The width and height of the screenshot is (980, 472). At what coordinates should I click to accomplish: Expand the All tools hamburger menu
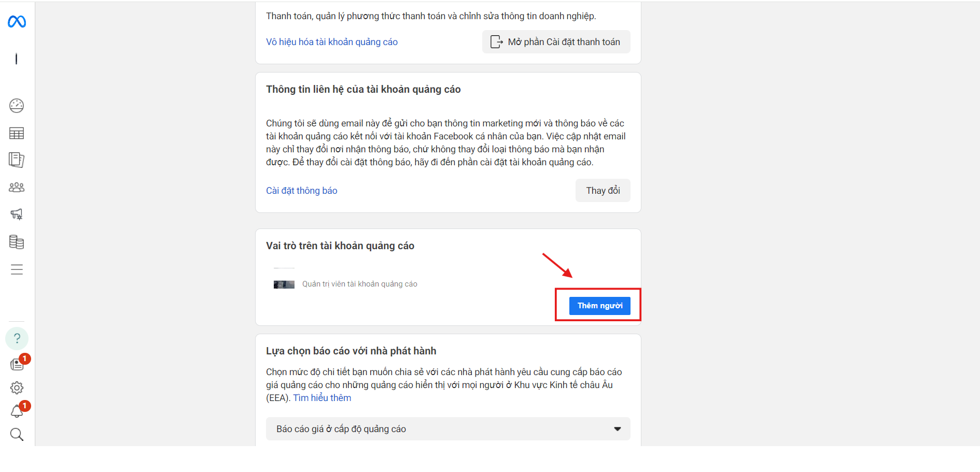pos(17,269)
